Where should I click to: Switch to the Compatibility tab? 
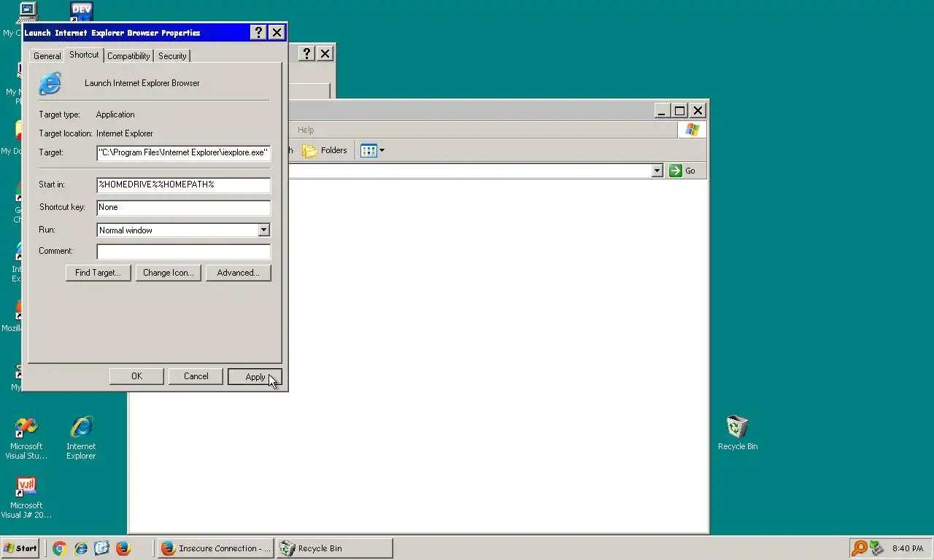pos(128,56)
